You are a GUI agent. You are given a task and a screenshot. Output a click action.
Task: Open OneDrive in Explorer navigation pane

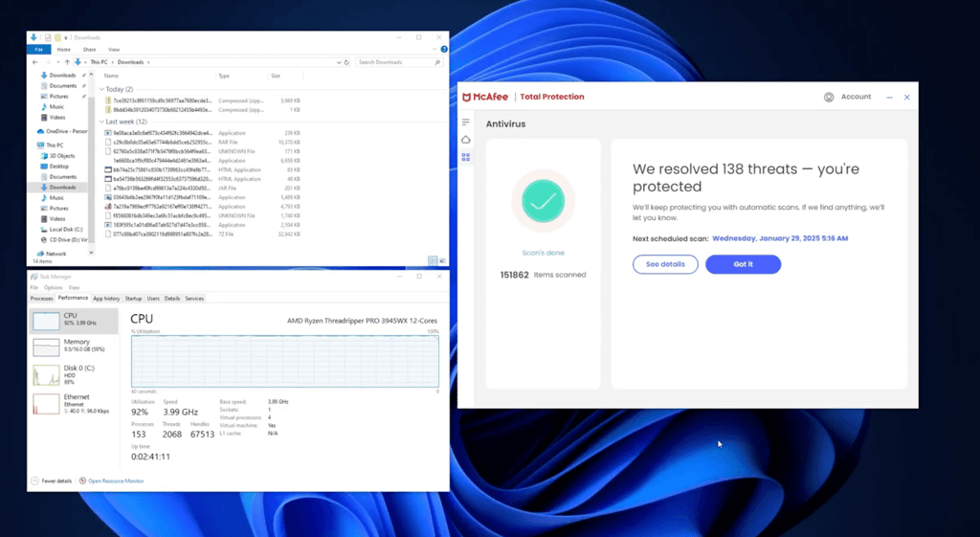point(62,131)
